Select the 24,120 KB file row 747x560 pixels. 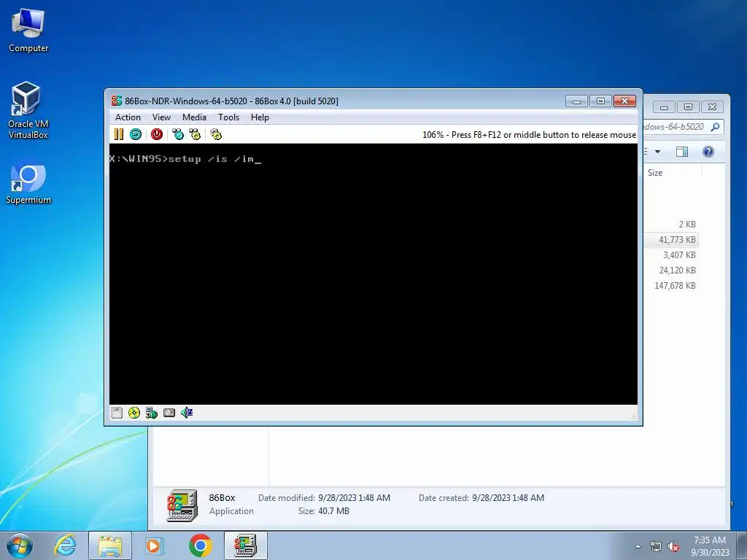671,270
